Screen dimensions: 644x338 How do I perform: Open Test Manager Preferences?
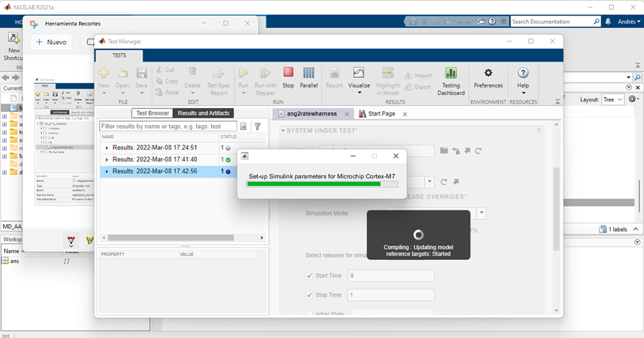pos(488,77)
